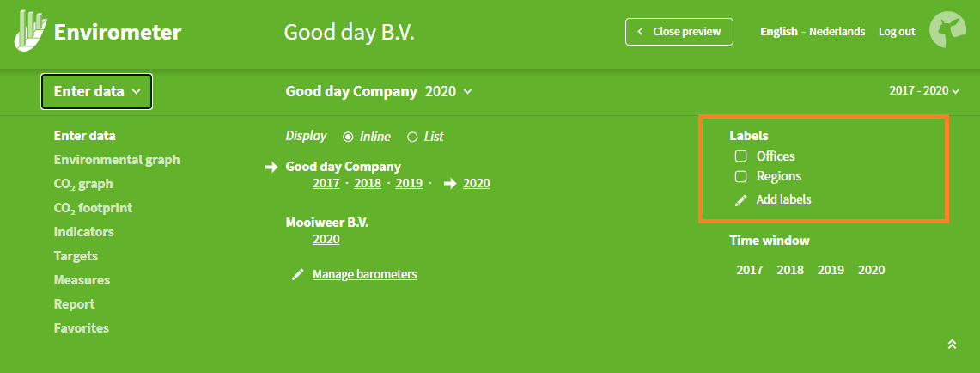
Task: Click the arrow icon before 2020 link
Action: (x=450, y=184)
